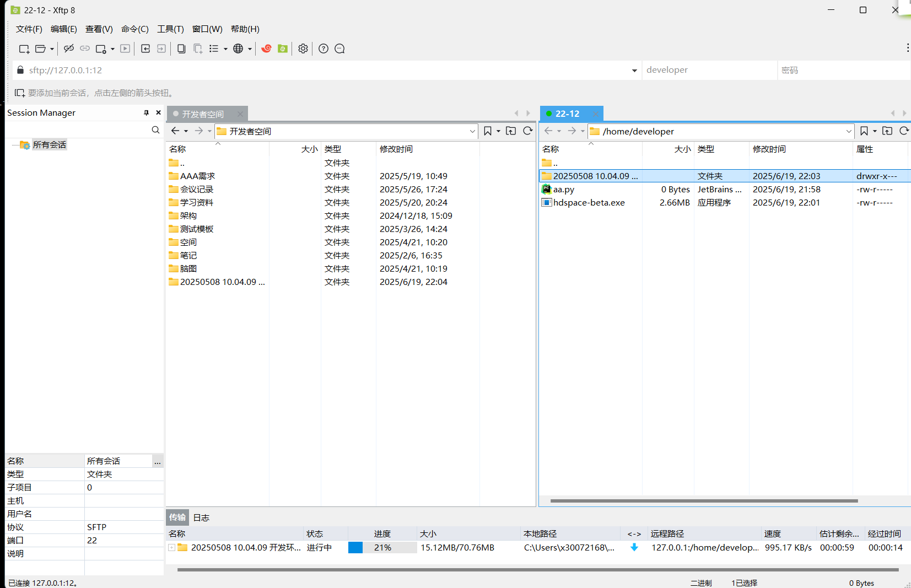
Task: Open the 命令(C) menu
Action: click(135, 29)
